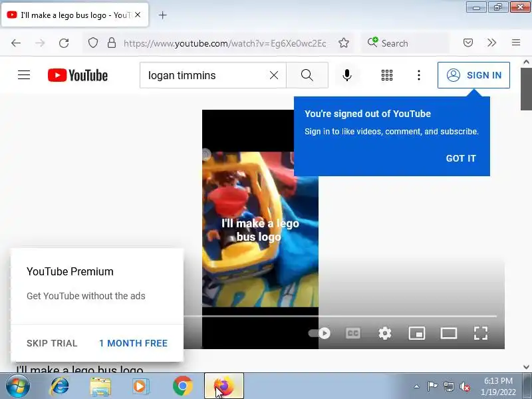This screenshot has width=532, height=399.
Task: Focus the Firefox Search box
Action: (406, 43)
